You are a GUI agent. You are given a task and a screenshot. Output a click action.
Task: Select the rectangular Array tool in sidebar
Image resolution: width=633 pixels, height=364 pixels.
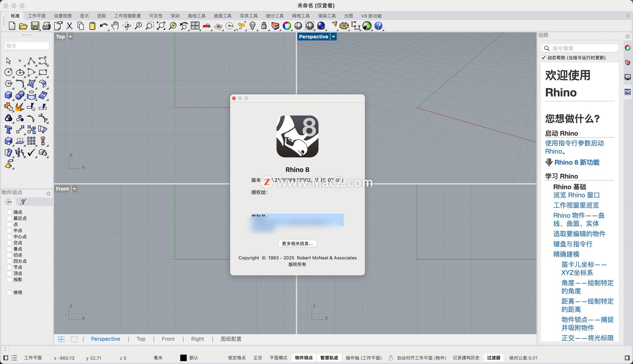[31, 141]
